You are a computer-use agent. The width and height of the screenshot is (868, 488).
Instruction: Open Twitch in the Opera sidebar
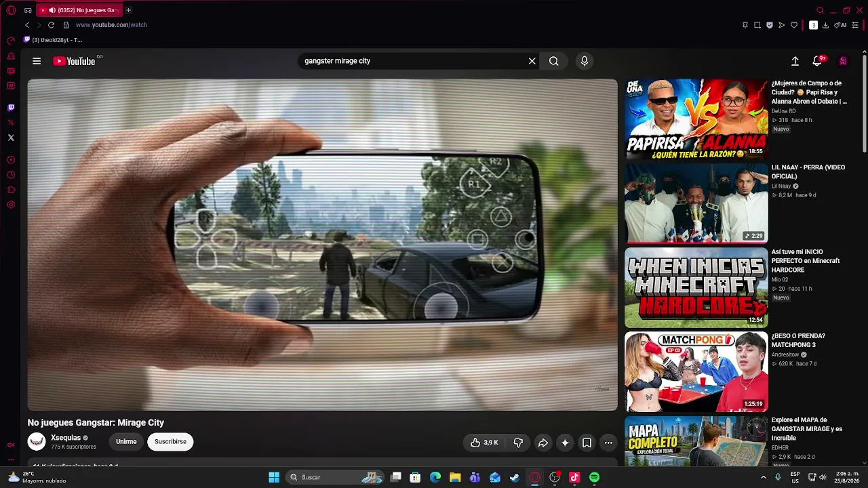pyautogui.click(x=11, y=107)
